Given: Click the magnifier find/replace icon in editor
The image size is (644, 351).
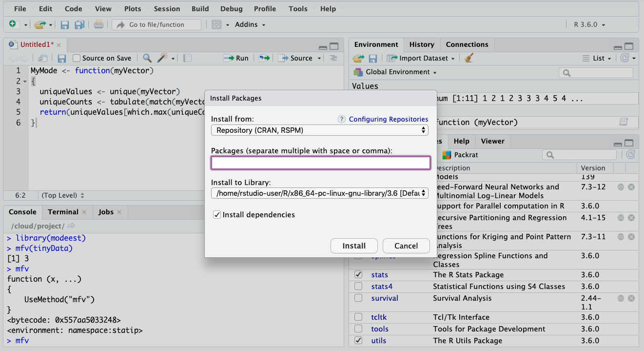Looking at the screenshot, I should [147, 58].
